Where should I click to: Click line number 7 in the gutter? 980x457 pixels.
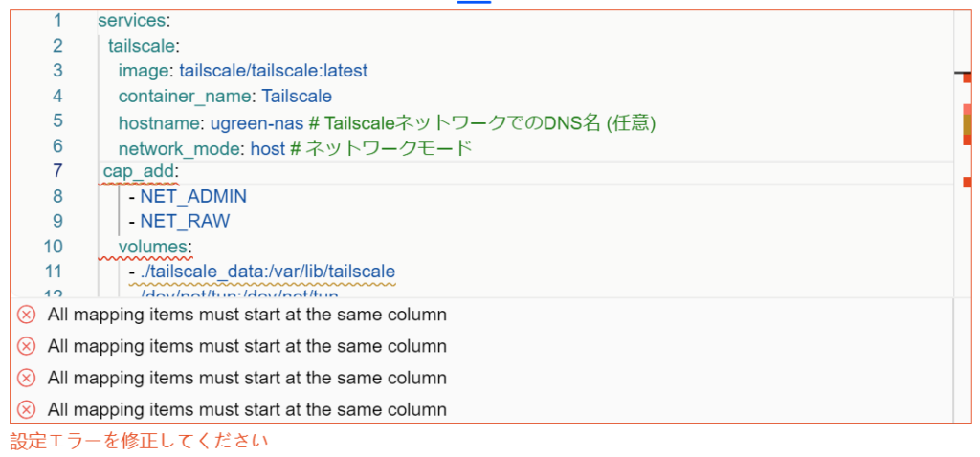pos(57,170)
